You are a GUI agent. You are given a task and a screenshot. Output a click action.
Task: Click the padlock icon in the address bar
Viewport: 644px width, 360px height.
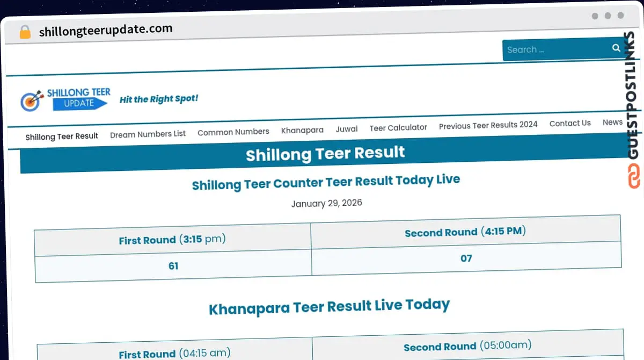[x=24, y=32]
